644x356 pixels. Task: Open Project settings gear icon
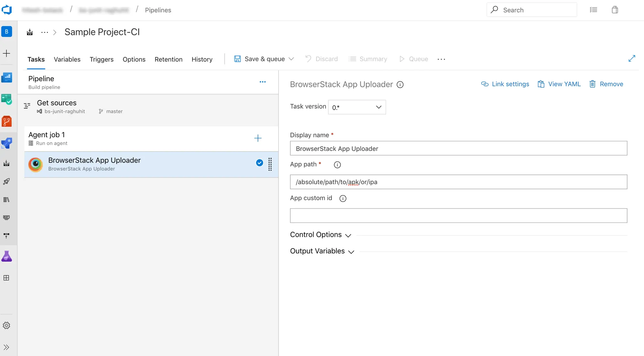point(6,325)
